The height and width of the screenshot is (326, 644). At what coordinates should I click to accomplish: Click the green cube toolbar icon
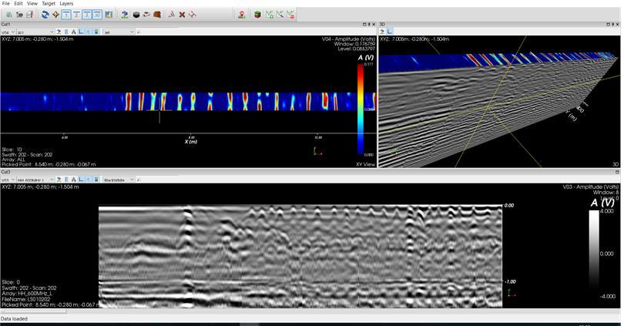coord(257,15)
